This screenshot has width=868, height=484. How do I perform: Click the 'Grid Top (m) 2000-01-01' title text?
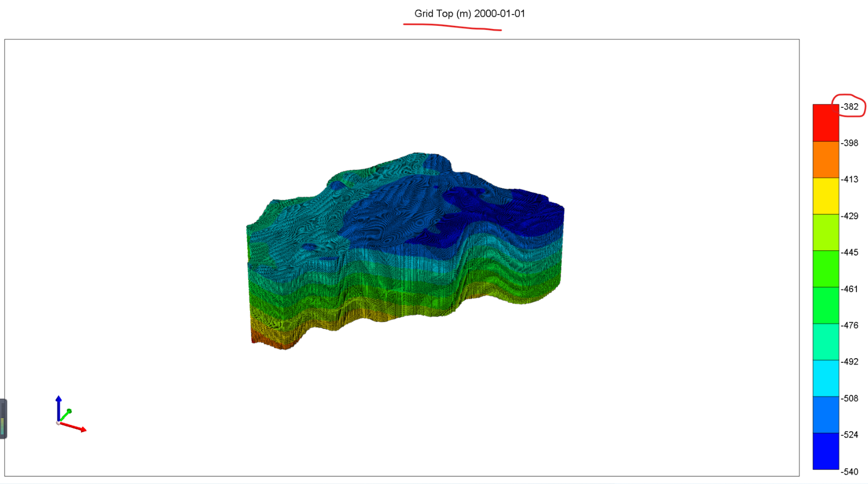[x=469, y=14]
